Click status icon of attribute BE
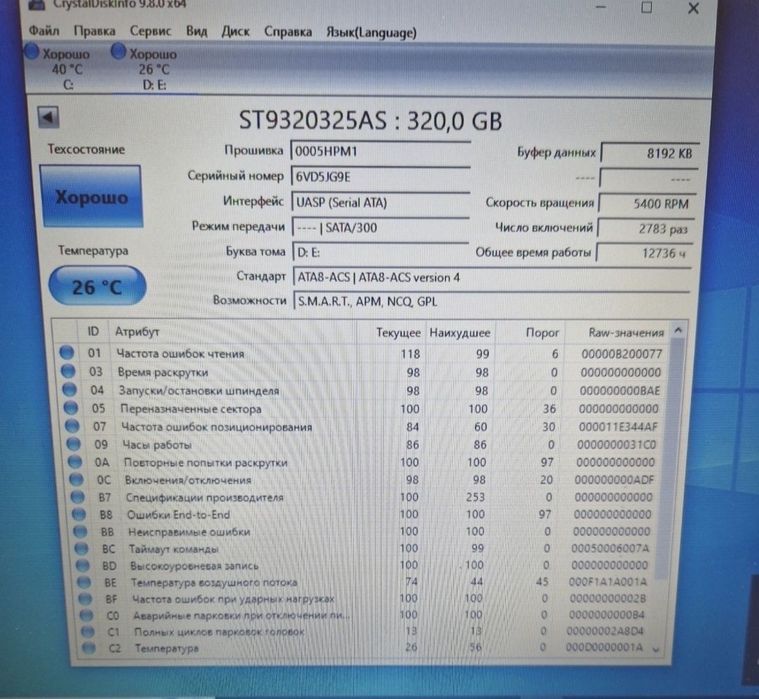 coord(84,582)
